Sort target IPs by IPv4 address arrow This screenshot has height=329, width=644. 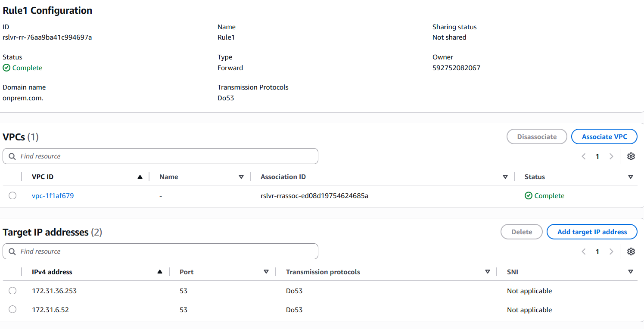[x=160, y=272]
